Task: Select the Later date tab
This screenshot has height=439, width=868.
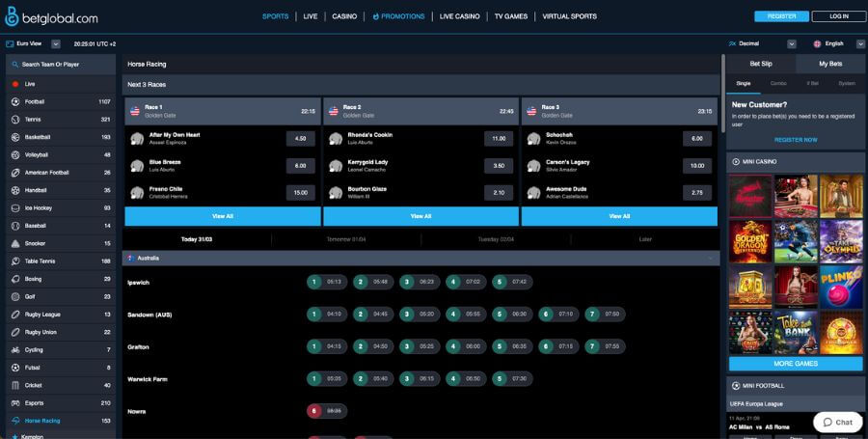Action: (x=645, y=239)
